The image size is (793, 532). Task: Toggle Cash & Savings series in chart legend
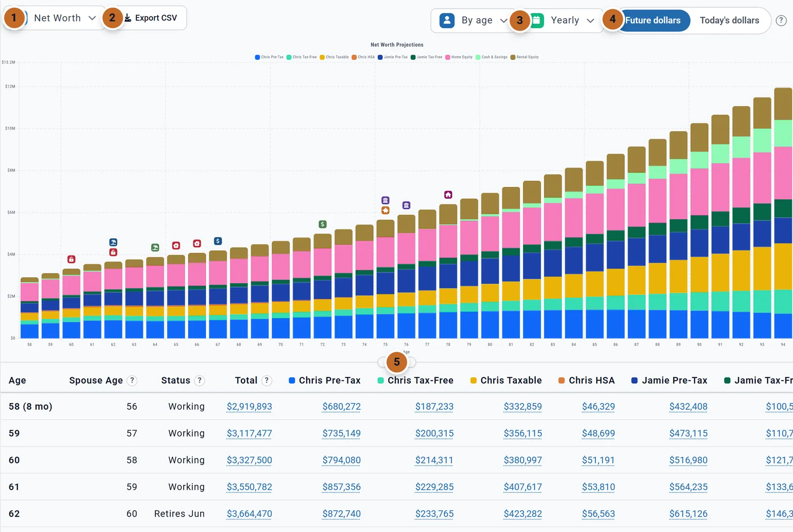(492, 57)
